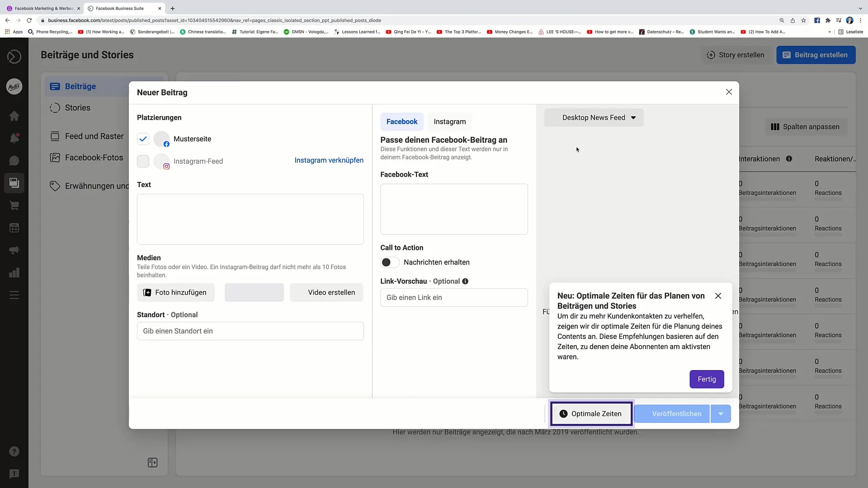Viewport: 868px width, 488px height.
Task: Expand the Desktop News Feed dropdown
Action: pos(599,117)
